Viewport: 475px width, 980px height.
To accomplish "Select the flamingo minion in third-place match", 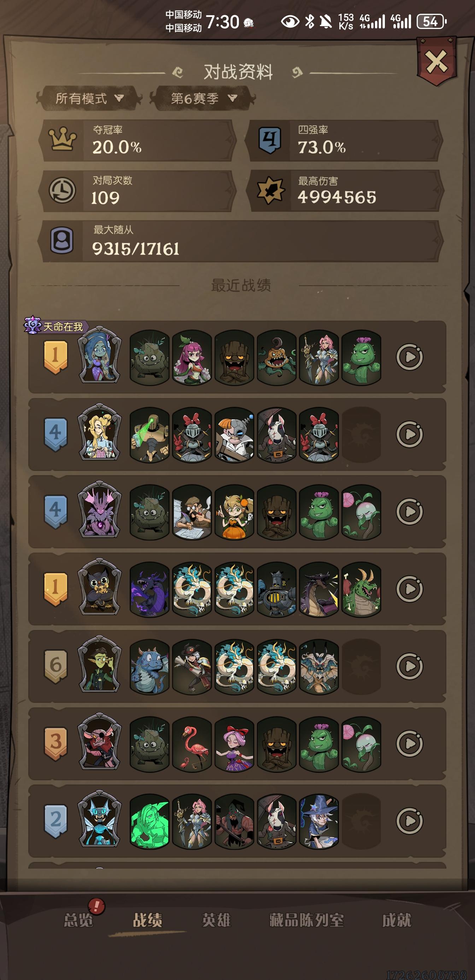I will (192, 744).
